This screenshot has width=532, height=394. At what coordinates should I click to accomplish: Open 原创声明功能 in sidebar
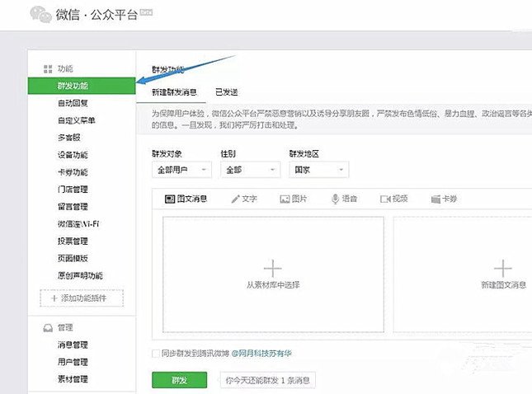click(x=80, y=275)
